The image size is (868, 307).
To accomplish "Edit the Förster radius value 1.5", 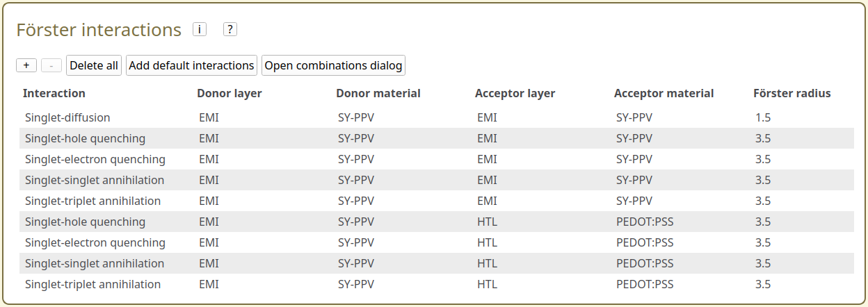I will coord(763,117).
